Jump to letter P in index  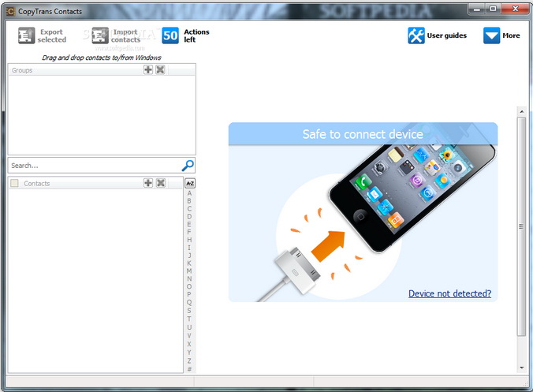coord(189,294)
